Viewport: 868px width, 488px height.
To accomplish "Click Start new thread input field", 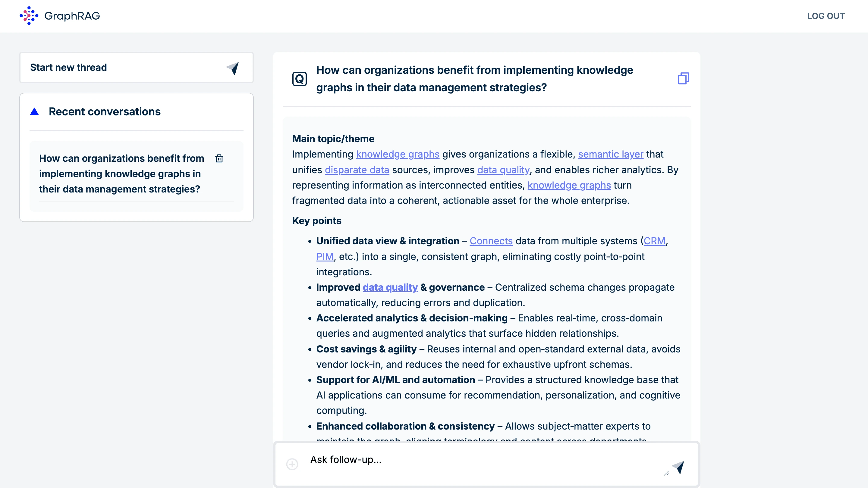I will (121, 68).
